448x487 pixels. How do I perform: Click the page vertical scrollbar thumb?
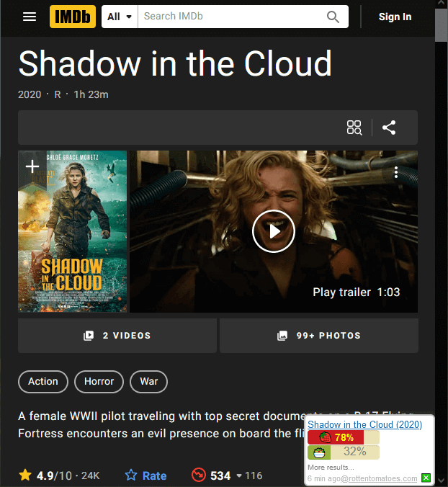pyautogui.click(x=442, y=24)
